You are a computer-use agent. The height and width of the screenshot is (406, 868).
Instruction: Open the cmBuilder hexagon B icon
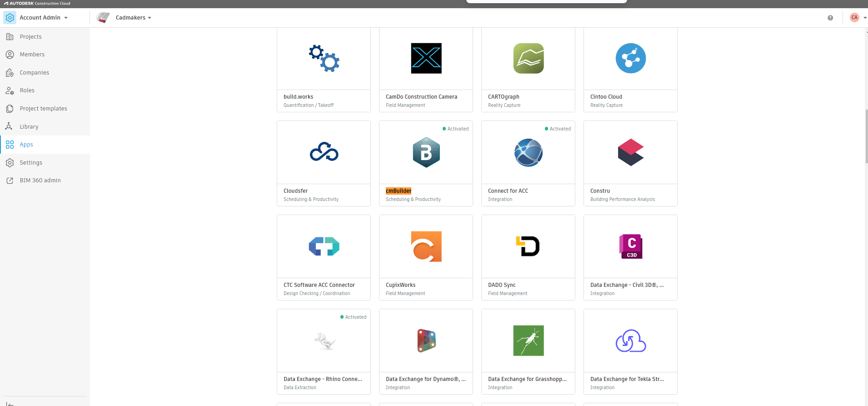[x=426, y=152]
